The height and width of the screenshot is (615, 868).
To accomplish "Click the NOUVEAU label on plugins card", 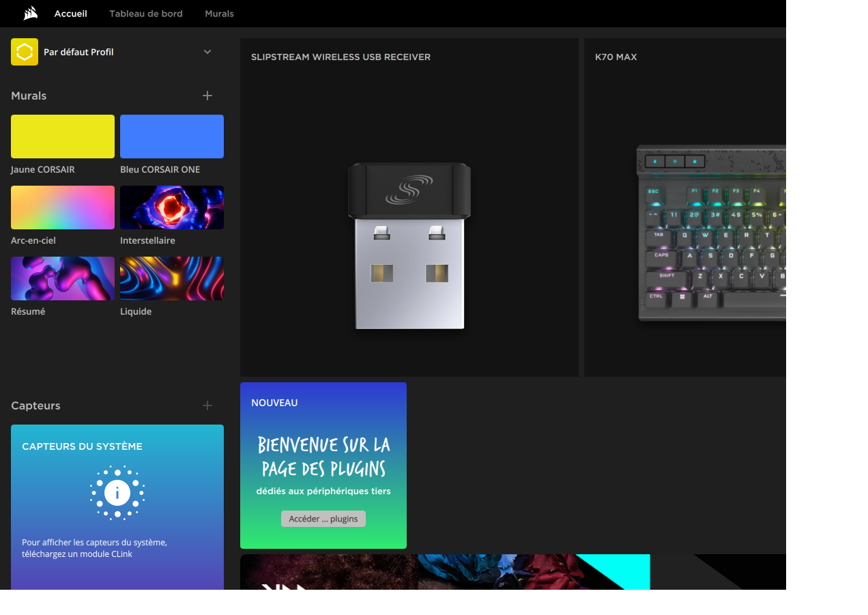I will [274, 403].
